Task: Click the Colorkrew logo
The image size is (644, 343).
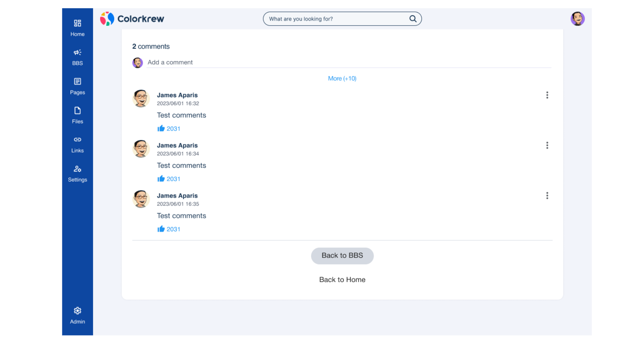Action: coord(132,19)
